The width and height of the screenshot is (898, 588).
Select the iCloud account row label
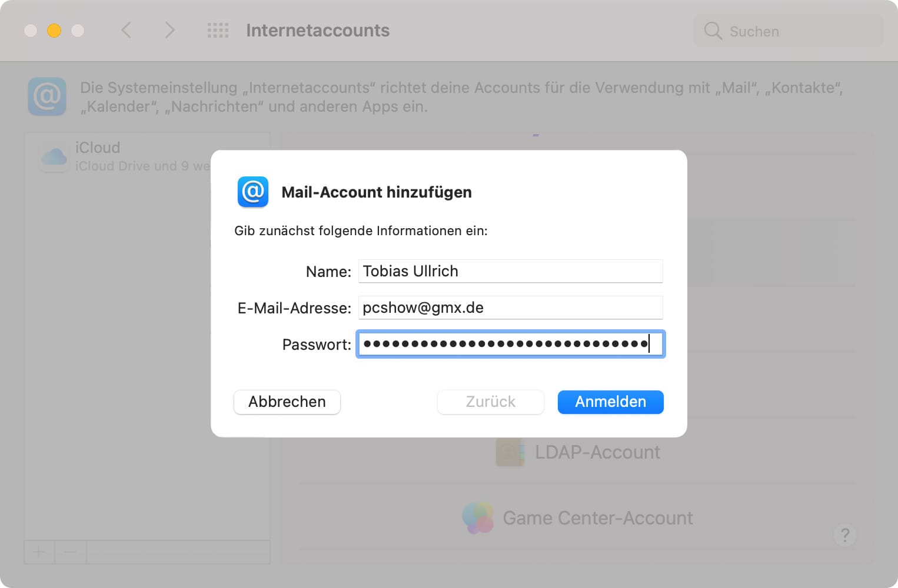[x=98, y=148]
